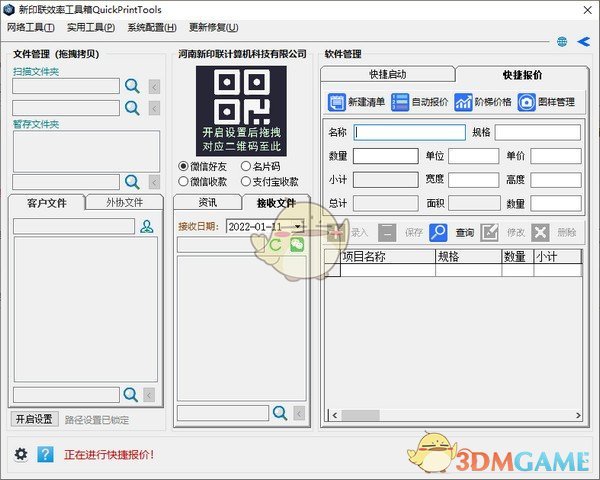Viewport: 600px width, 480px height.
Task: Open 网络工具 menu
Action: 31,28
